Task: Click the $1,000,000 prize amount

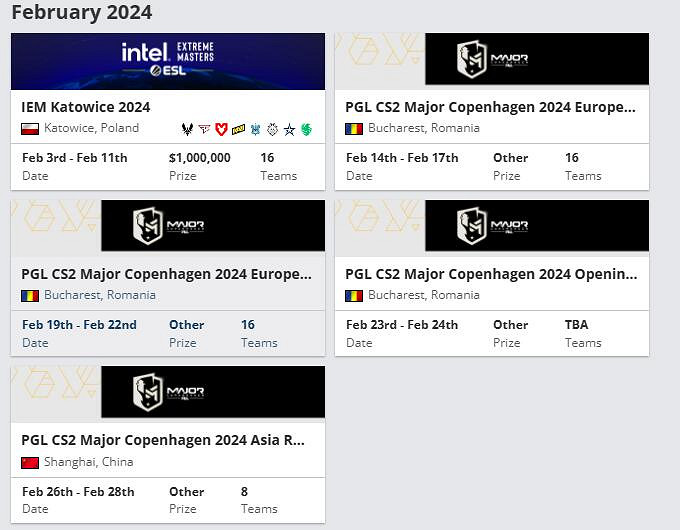Action: point(200,157)
